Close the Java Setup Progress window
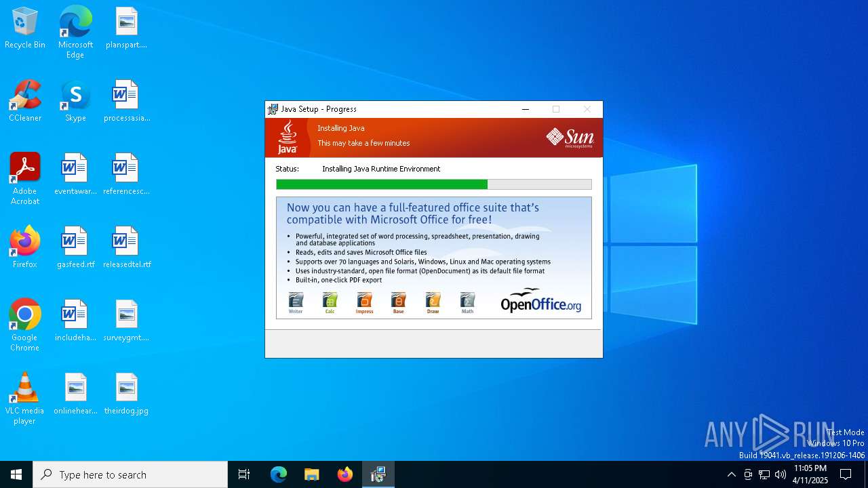Image resolution: width=868 pixels, height=488 pixels. pyautogui.click(x=587, y=109)
